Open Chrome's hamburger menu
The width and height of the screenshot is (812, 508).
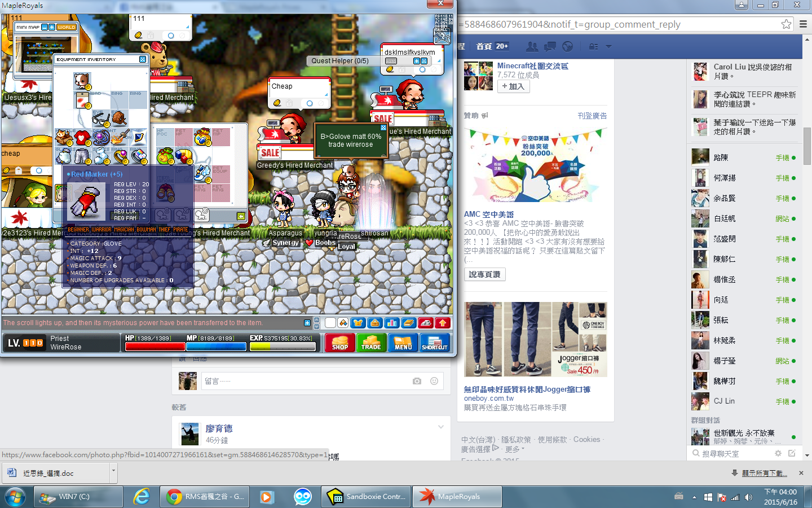[x=803, y=24]
